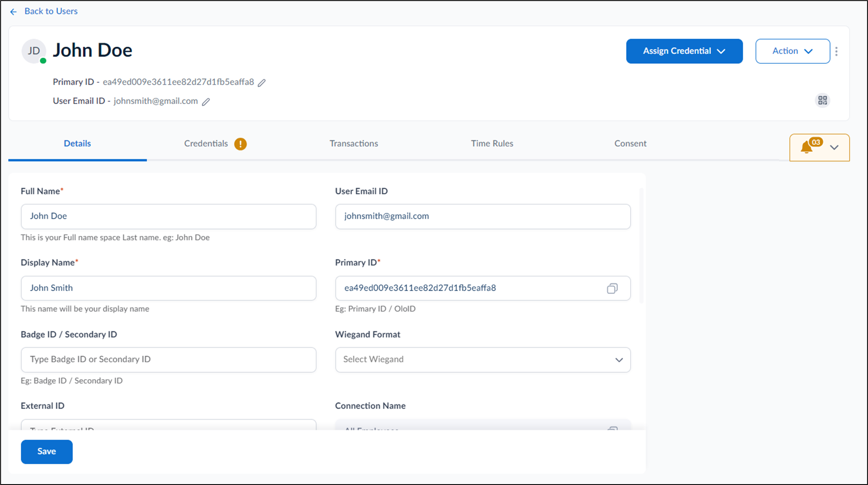The width and height of the screenshot is (868, 485).
Task: Click the back arrow icon next to Back to Users
Action: pos(13,12)
